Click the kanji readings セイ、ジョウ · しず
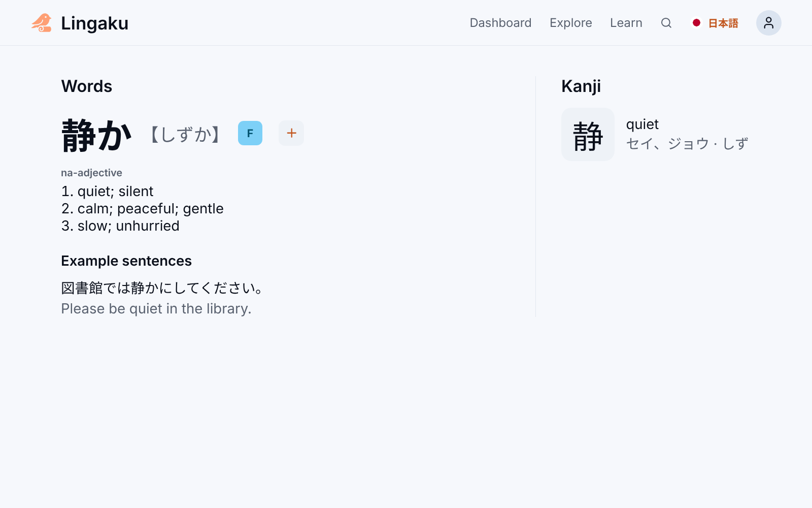Viewport: 812px width, 508px height. coord(687,144)
